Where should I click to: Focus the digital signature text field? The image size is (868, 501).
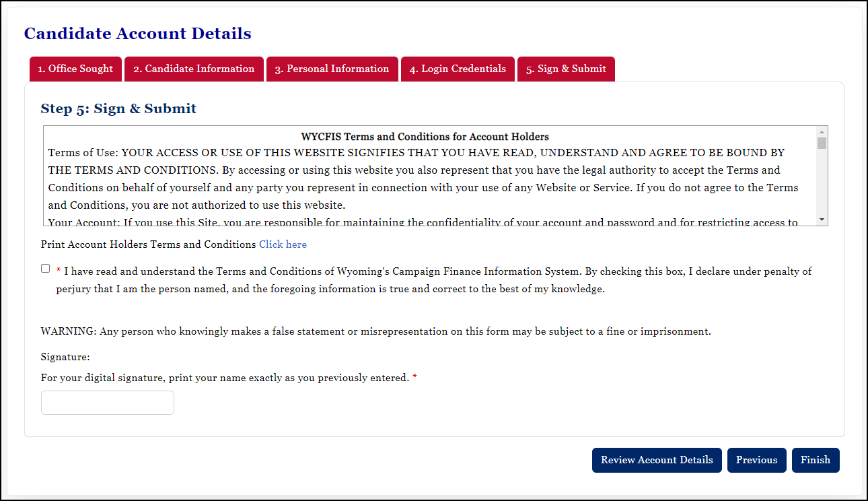coord(108,403)
